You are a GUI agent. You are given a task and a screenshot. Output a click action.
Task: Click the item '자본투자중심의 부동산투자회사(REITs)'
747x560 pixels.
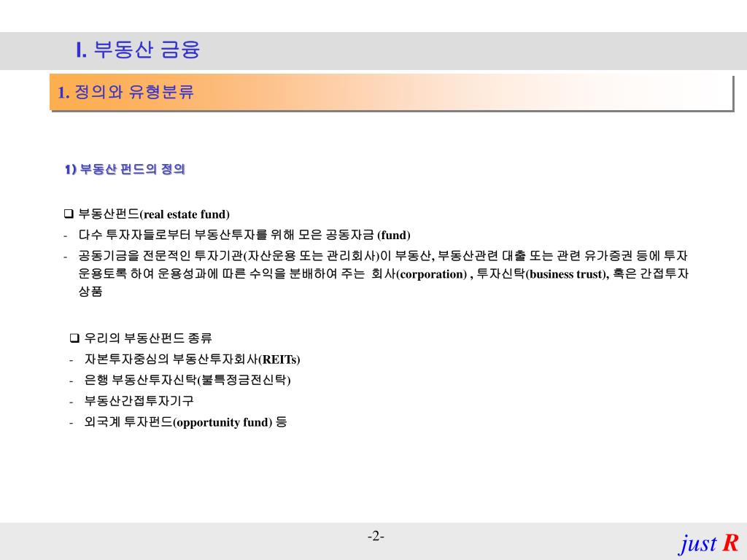coord(192,359)
